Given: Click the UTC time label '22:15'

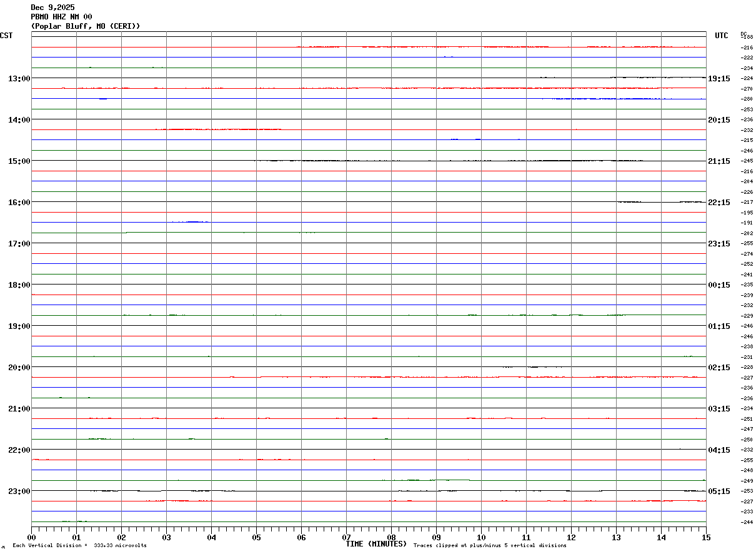Looking at the screenshot, I should pos(719,203).
